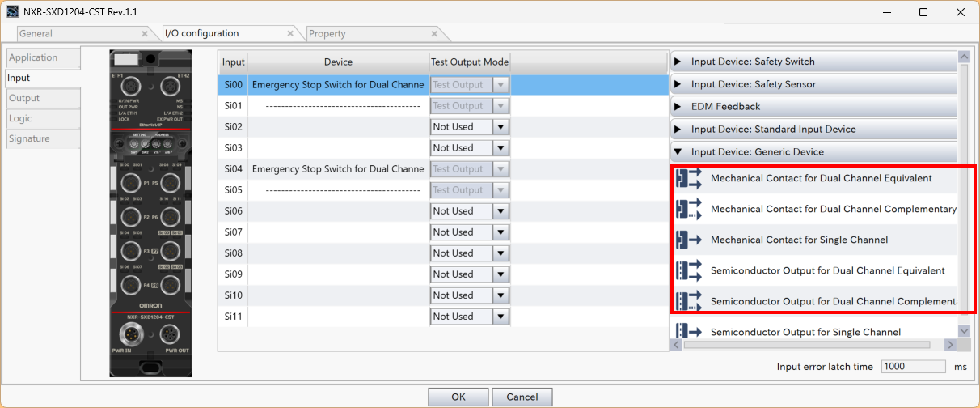Open the Input side tab

point(43,79)
